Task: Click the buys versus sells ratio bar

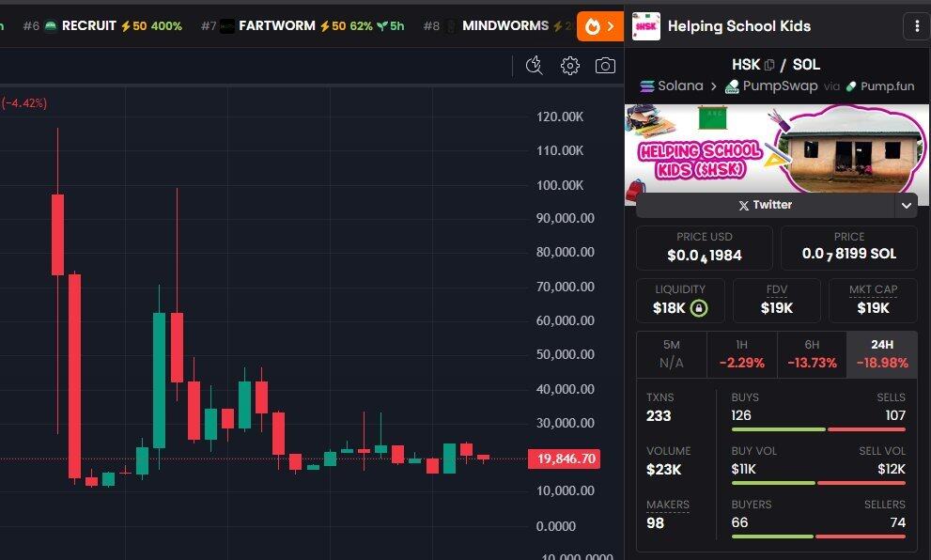Action: click(819, 429)
